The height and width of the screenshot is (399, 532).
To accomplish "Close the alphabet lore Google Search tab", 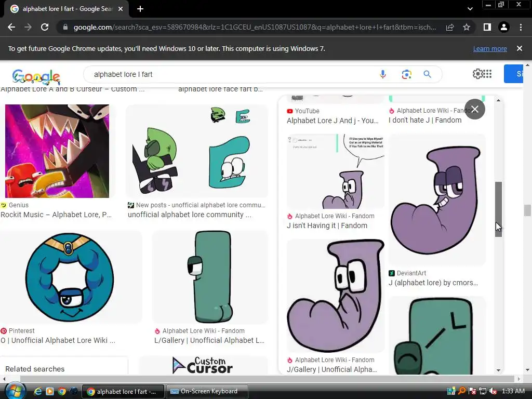I will tap(121, 9).
